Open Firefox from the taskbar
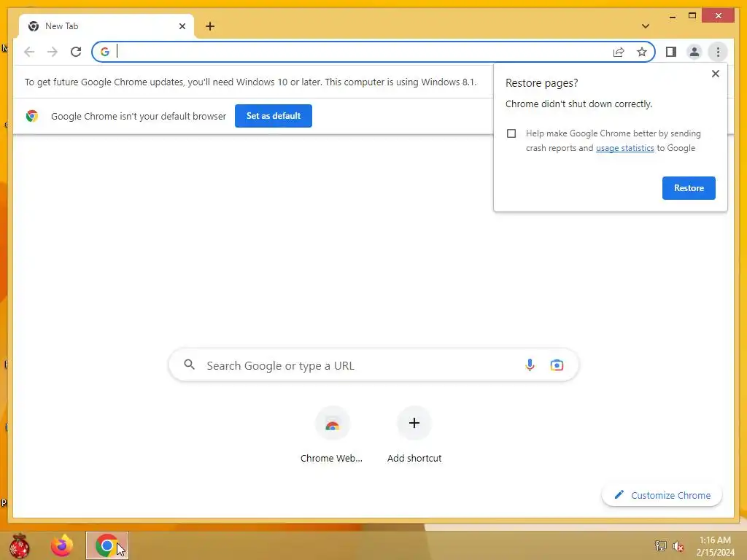 62,545
